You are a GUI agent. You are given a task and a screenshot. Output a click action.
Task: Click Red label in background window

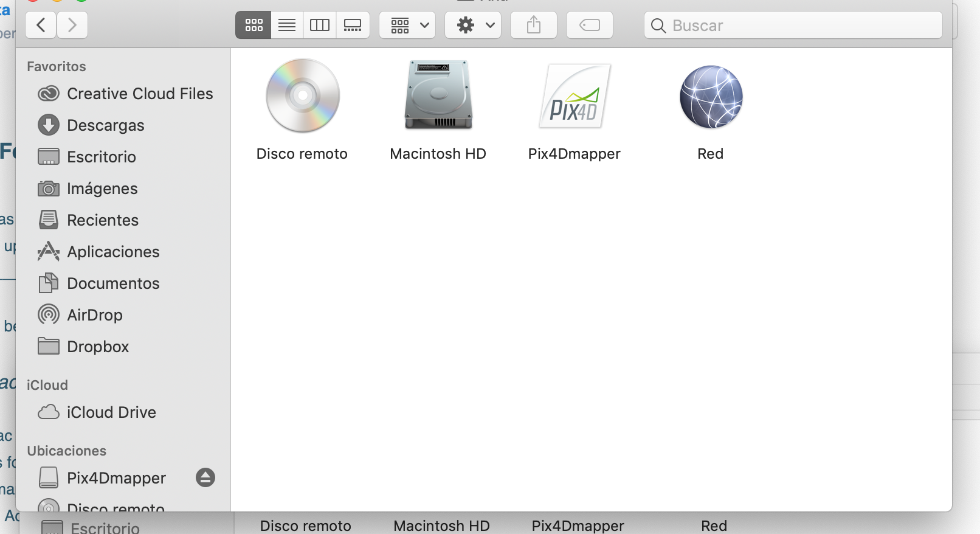(x=714, y=525)
